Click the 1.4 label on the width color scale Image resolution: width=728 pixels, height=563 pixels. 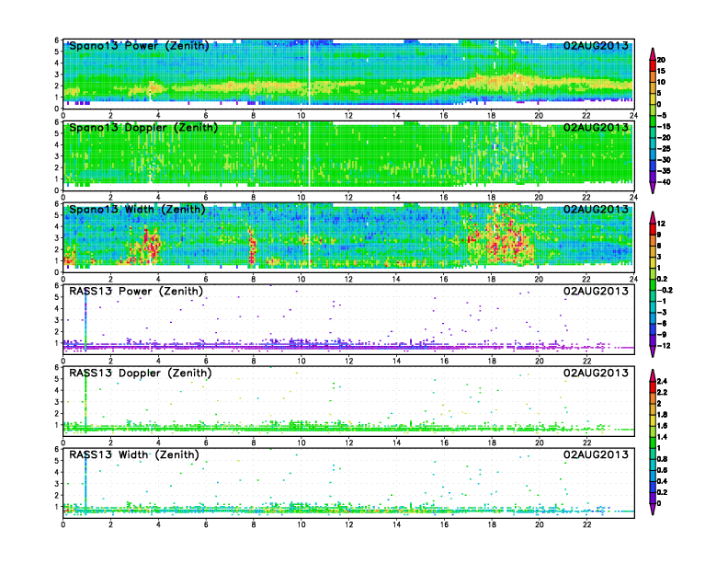tap(662, 437)
